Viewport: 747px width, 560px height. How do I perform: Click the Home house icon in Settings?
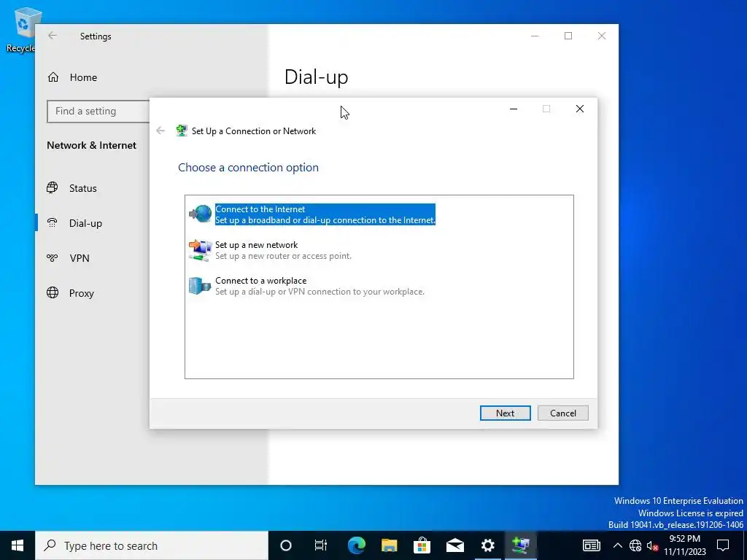pos(53,77)
